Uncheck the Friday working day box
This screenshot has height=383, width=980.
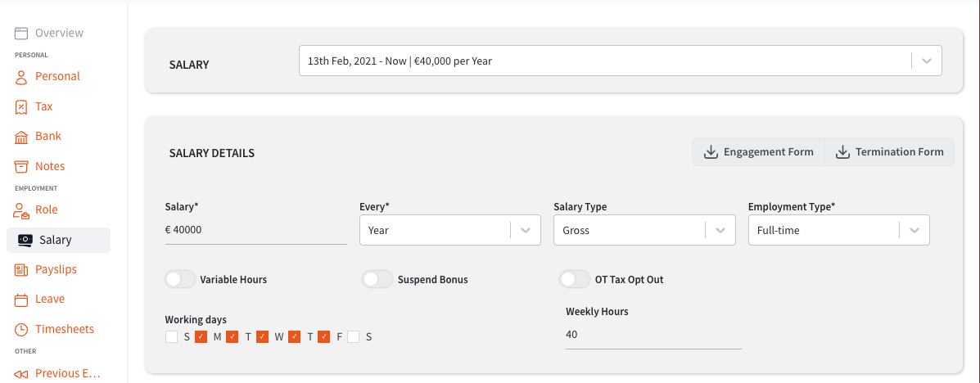pos(323,337)
